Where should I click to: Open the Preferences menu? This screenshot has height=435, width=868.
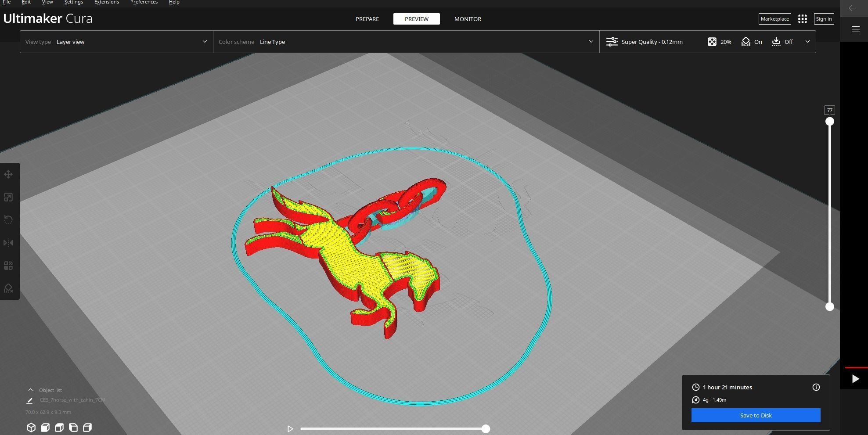[x=144, y=2]
